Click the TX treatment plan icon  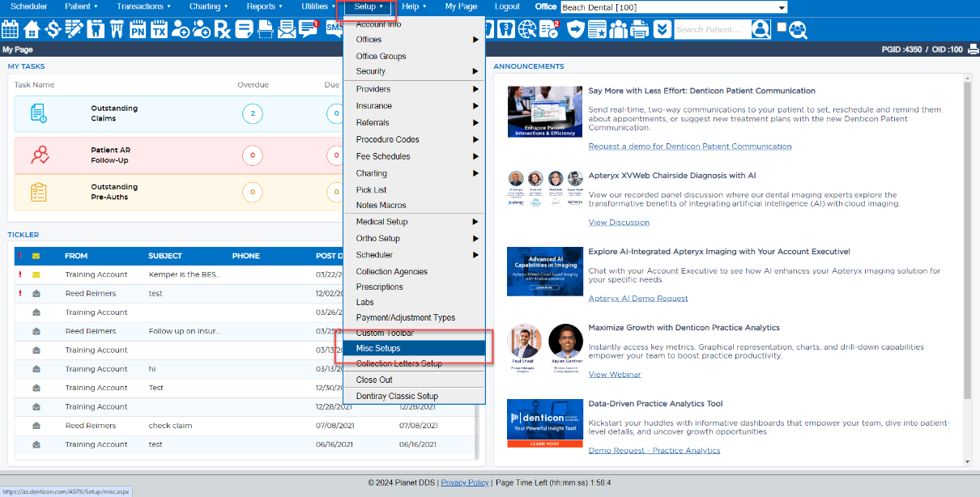[159, 30]
